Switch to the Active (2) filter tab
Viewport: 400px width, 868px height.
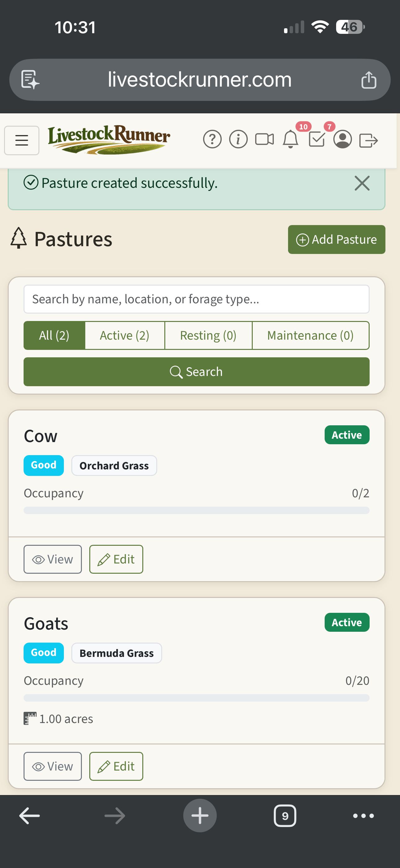coord(124,335)
